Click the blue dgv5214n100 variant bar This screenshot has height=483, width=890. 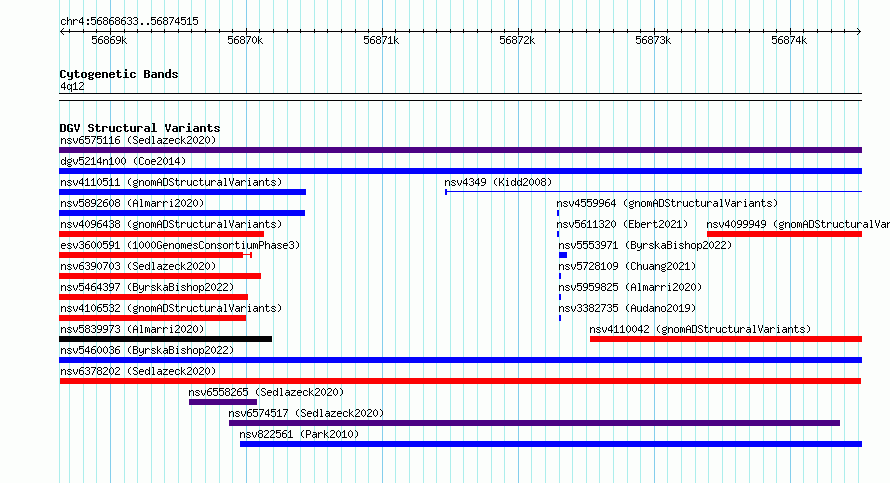tap(460, 171)
